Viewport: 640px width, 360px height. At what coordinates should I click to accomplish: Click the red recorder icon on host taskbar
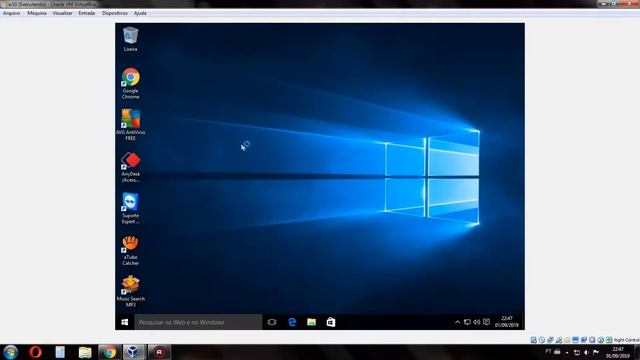(x=159, y=352)
